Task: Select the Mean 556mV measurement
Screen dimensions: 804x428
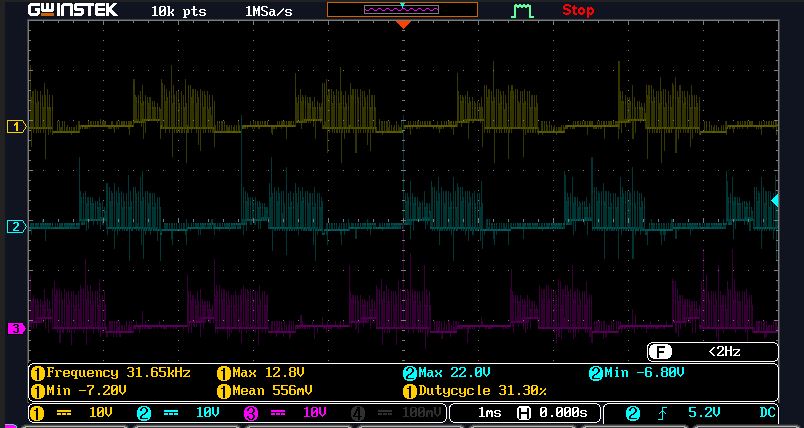Action: point(265,391)
